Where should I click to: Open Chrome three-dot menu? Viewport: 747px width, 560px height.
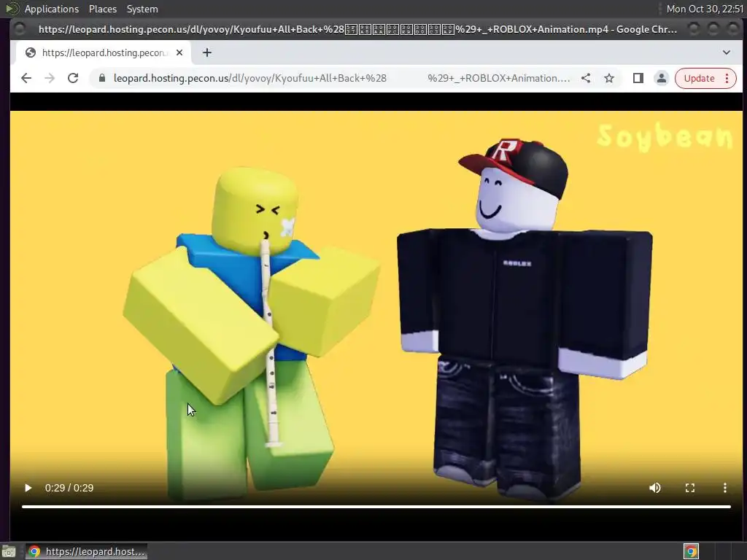click(727, 78)
